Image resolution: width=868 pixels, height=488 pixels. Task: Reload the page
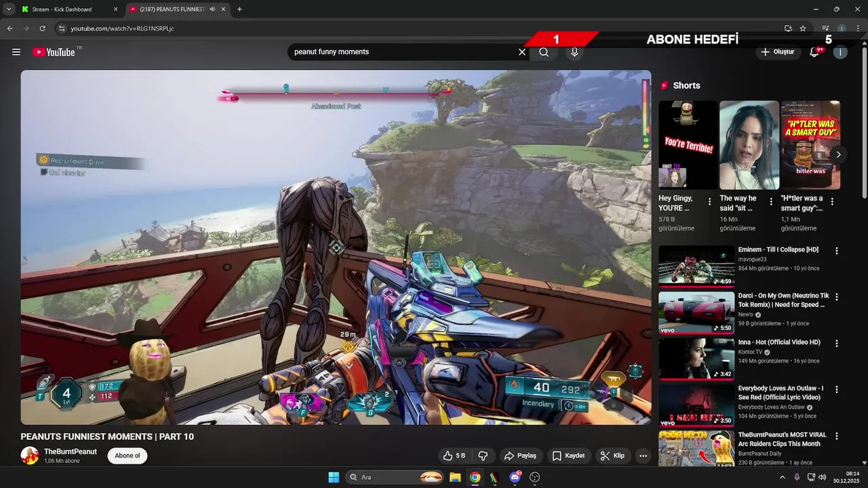(x=43, y=28)
